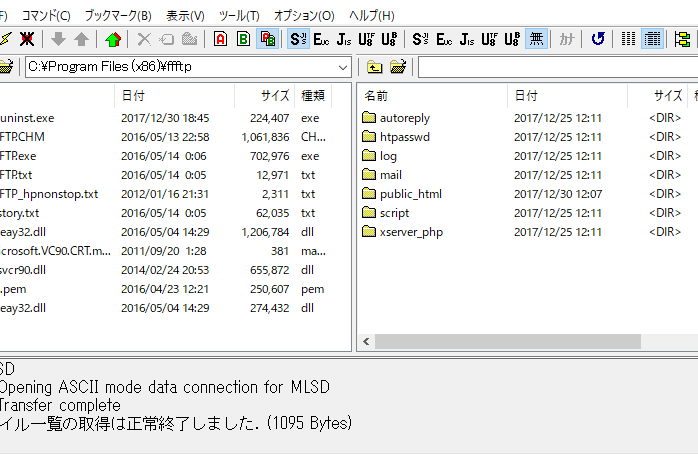The height and width of the screenshot is (455, 698).
Task: Open the ツール(T) menu
Action: point(239,15)
